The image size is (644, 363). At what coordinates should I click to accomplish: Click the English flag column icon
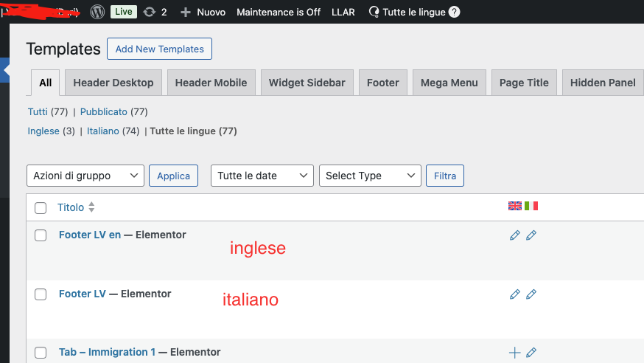(514, 206)
